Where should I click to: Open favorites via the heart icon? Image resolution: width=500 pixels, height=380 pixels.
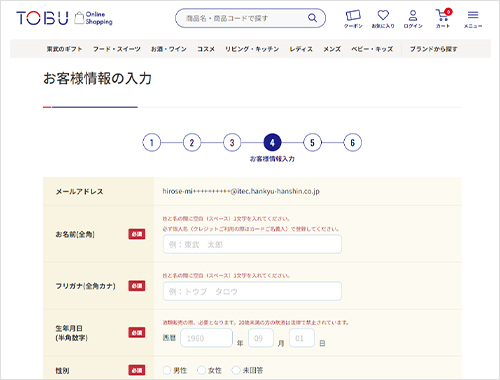(x=383, y=19)
